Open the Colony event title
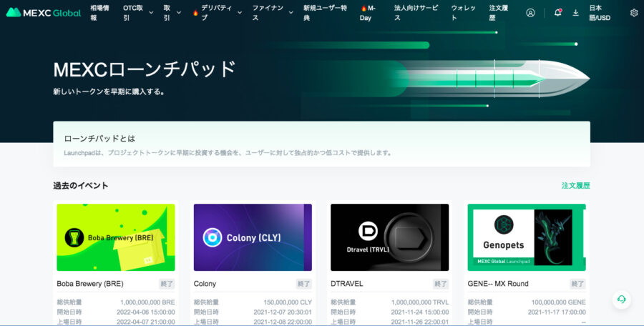The width and height of the screenshot is (644, 326). (x=205, y=284)
